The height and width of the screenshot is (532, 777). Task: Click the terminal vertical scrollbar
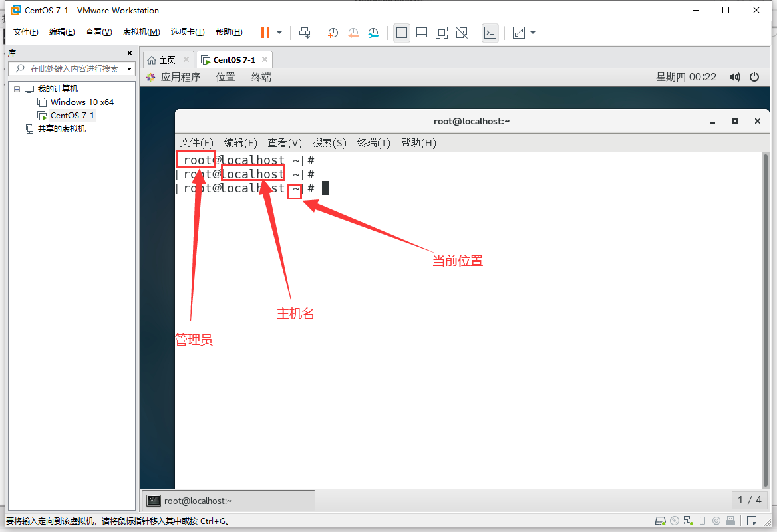pos(766,321)
